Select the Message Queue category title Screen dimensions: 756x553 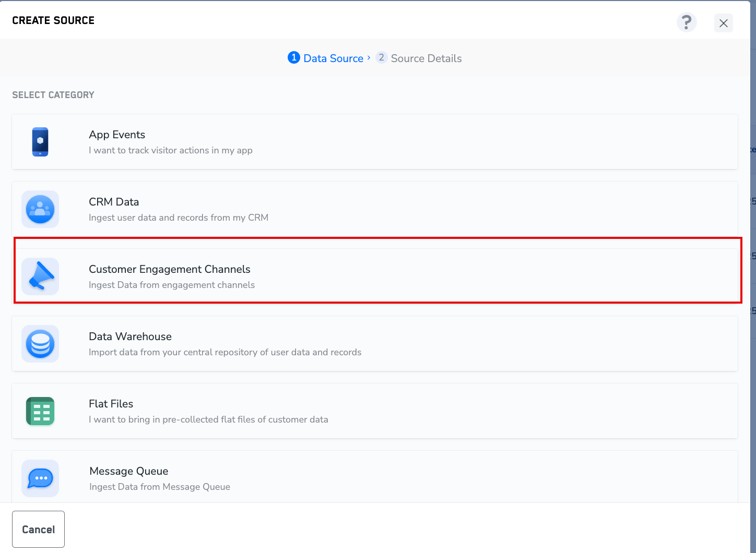[x=129, y=471]
